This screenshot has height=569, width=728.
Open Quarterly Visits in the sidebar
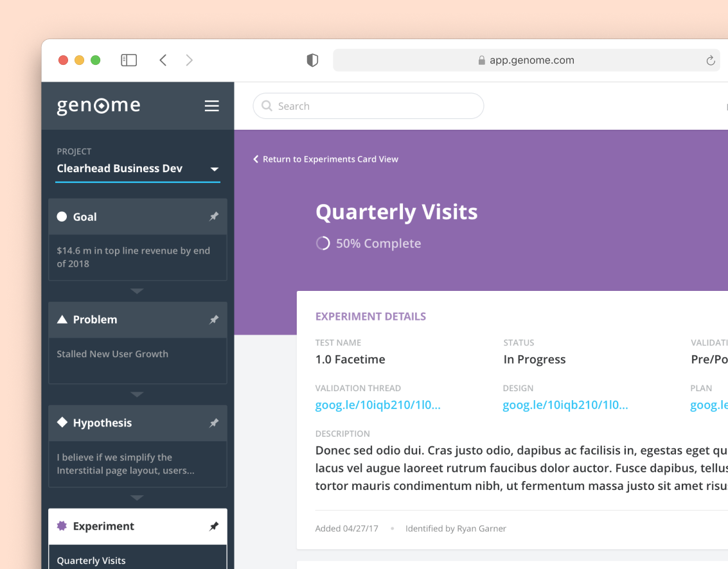pos(91,561)
